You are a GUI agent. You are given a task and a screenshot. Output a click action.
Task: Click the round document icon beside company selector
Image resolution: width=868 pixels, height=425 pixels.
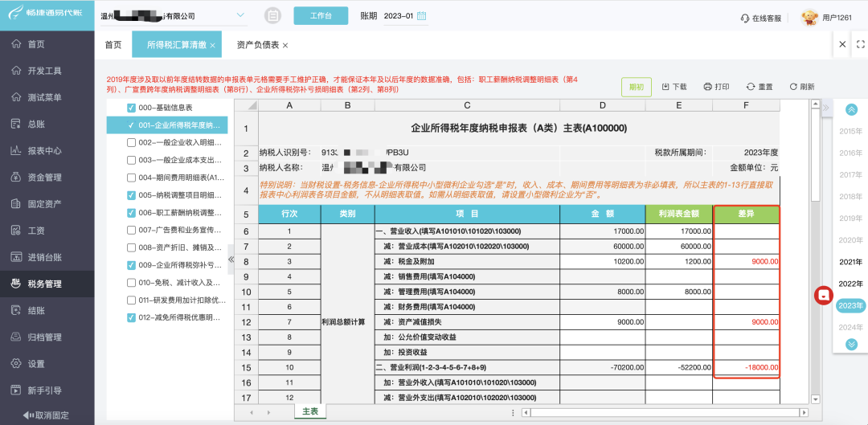pyautogui.click(x=272, y=16)
